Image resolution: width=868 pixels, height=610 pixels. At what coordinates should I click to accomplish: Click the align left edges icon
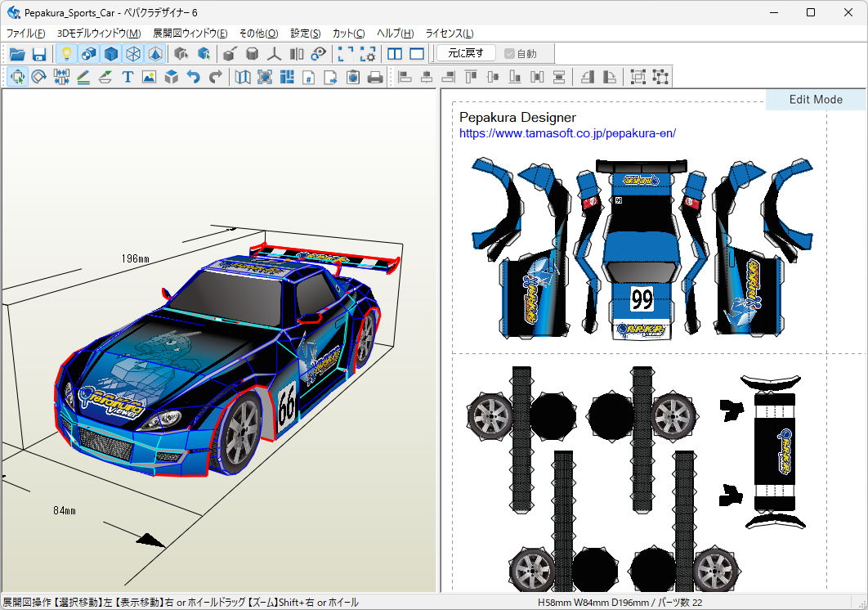[405, 77]
